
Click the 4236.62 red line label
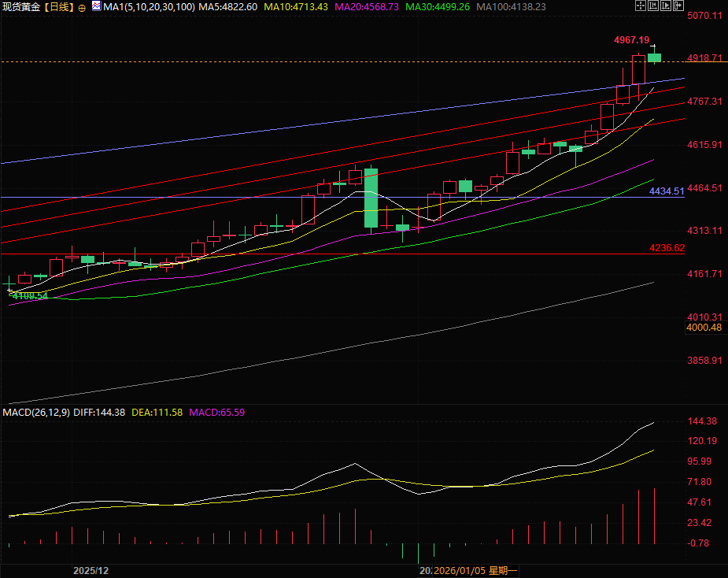tap(667, 247)
